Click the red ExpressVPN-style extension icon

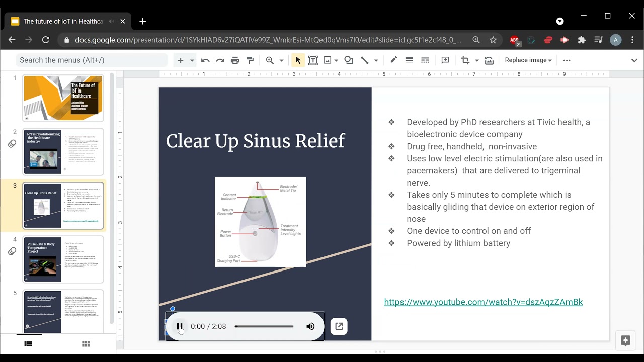tap(548, 40)
